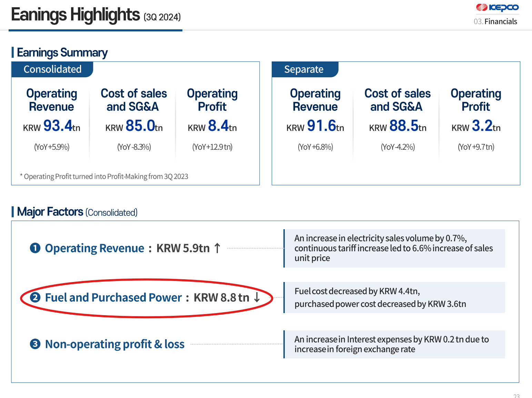The width and height of the screenshot is (532, 398).
Task: Enable the Major Factors section header
Action: [x=74, y=212]
